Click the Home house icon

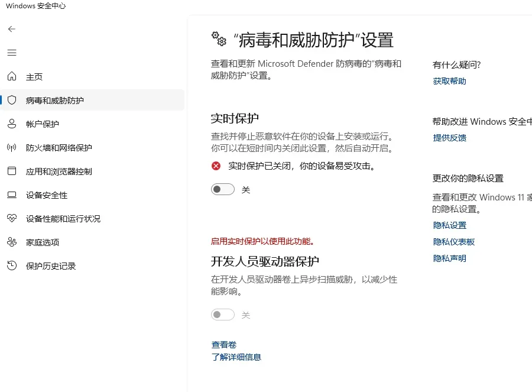pyautogui.click(x=12, y=77)
